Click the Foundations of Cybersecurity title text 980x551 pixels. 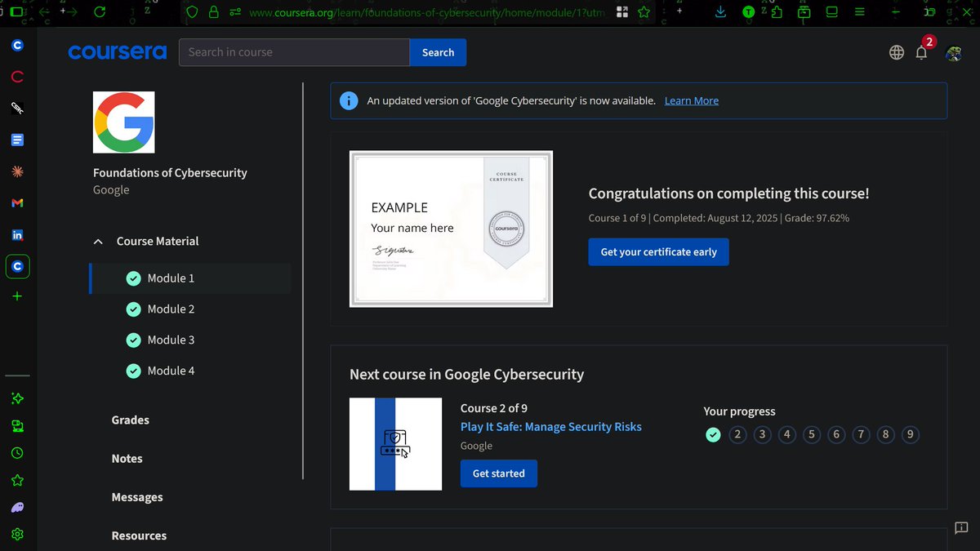coord(170,173)
